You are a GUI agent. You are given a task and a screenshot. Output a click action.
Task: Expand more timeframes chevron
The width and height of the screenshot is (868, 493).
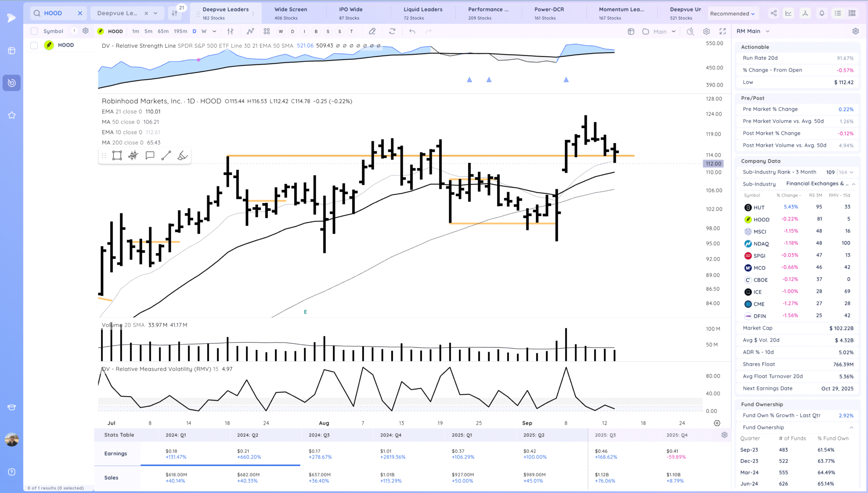[x=214, y=31]
